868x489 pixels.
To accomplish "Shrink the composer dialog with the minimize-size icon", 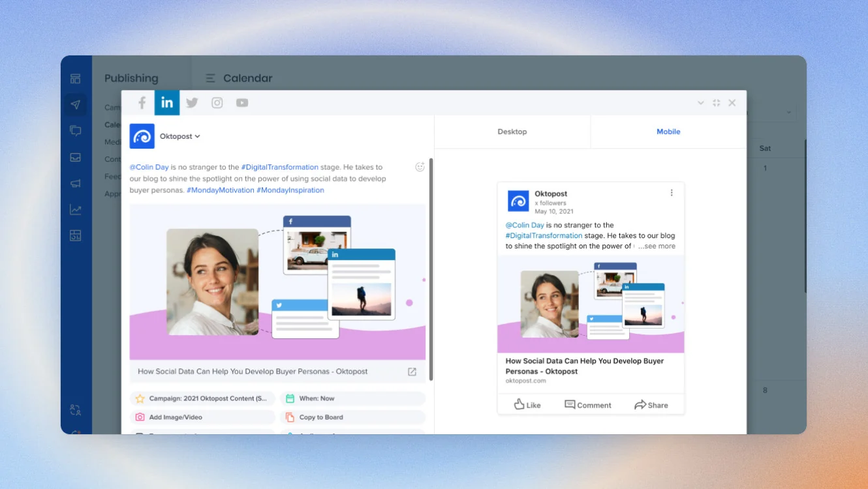I will click(717, 103).
